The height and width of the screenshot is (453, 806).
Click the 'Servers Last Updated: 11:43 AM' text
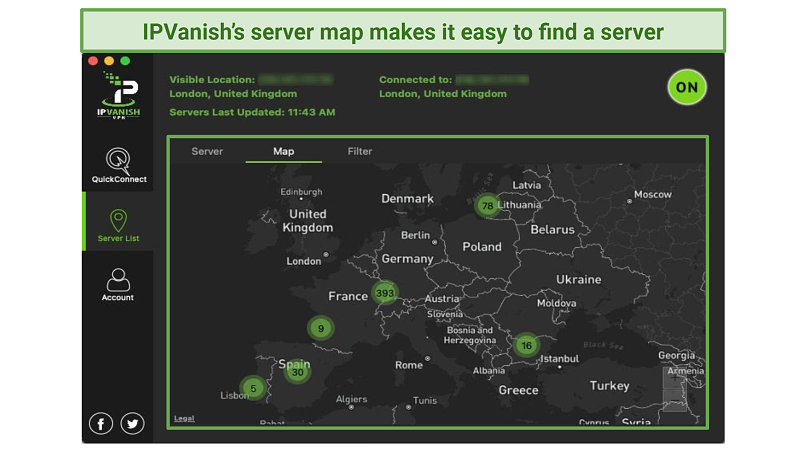252,112
